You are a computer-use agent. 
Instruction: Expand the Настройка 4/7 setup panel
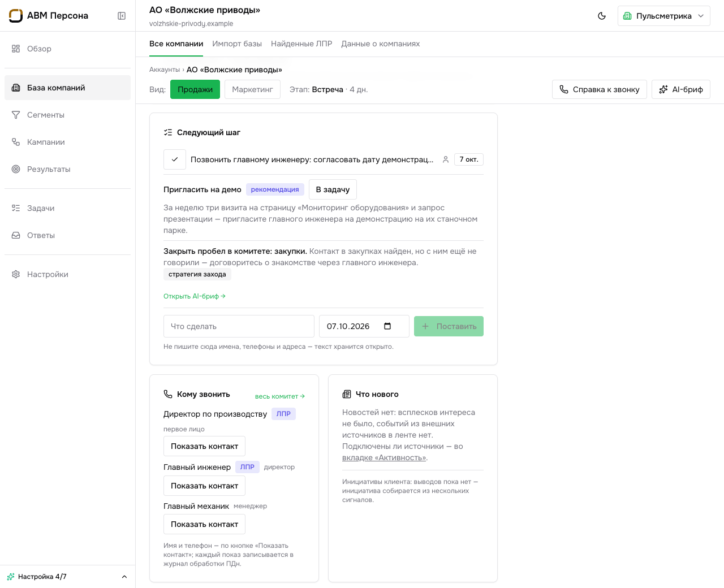pos(67,577)
